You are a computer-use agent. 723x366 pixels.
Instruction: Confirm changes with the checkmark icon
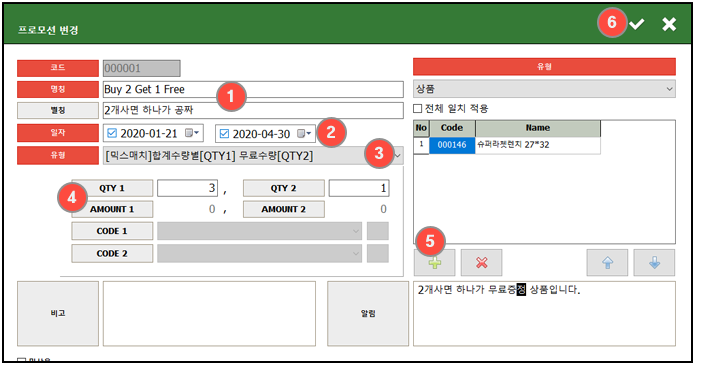pos(637,24)
